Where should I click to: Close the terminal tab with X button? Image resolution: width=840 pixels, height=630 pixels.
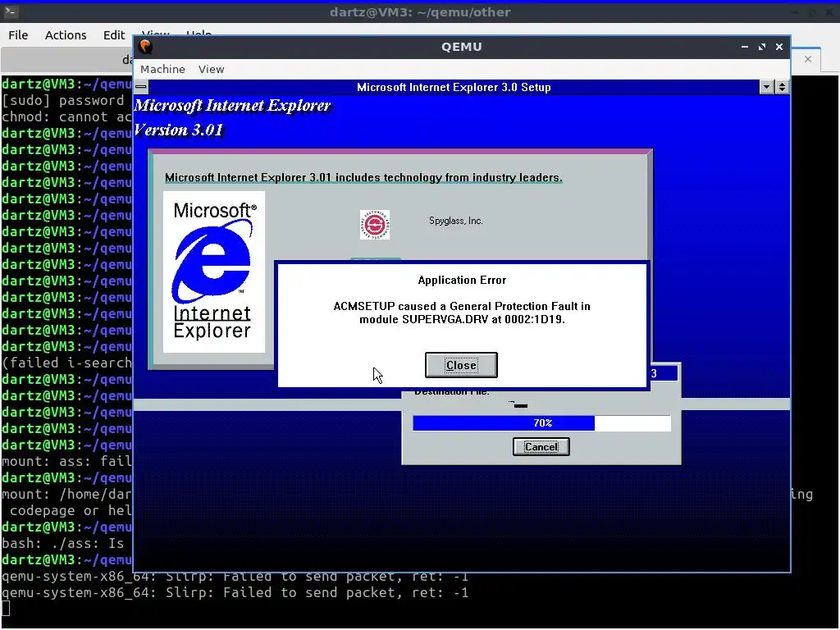pyautogui.click(x=808, y=59)
